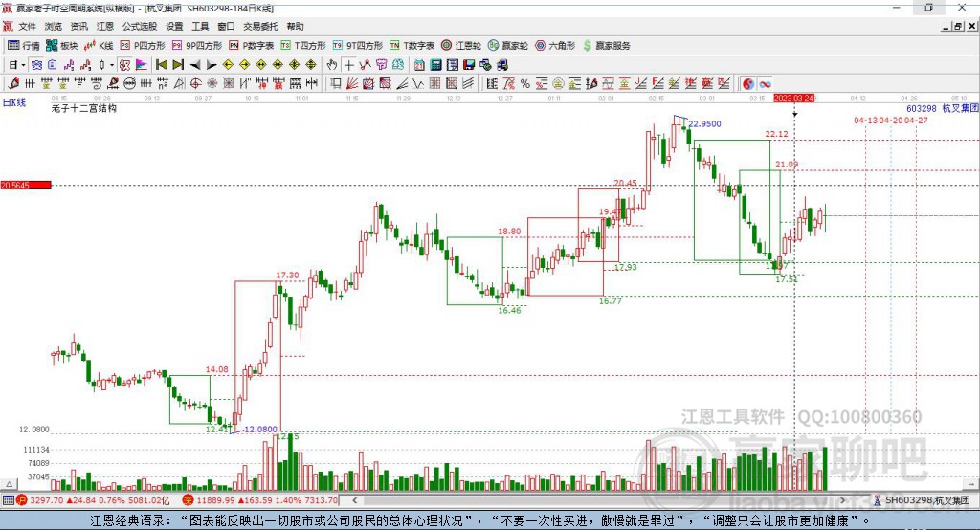
Task: Open the 六角形 hexagon tool
Action: tap(555, 45)
